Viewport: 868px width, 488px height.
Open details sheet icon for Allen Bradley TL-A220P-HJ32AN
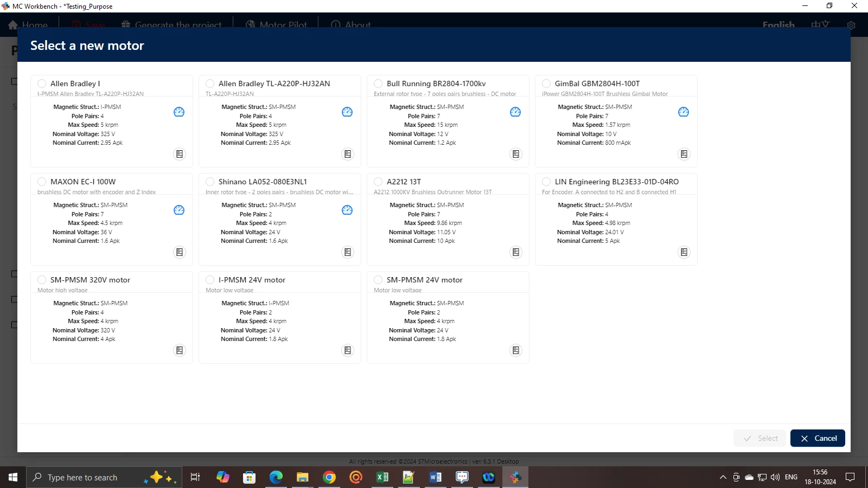point(348,154)
